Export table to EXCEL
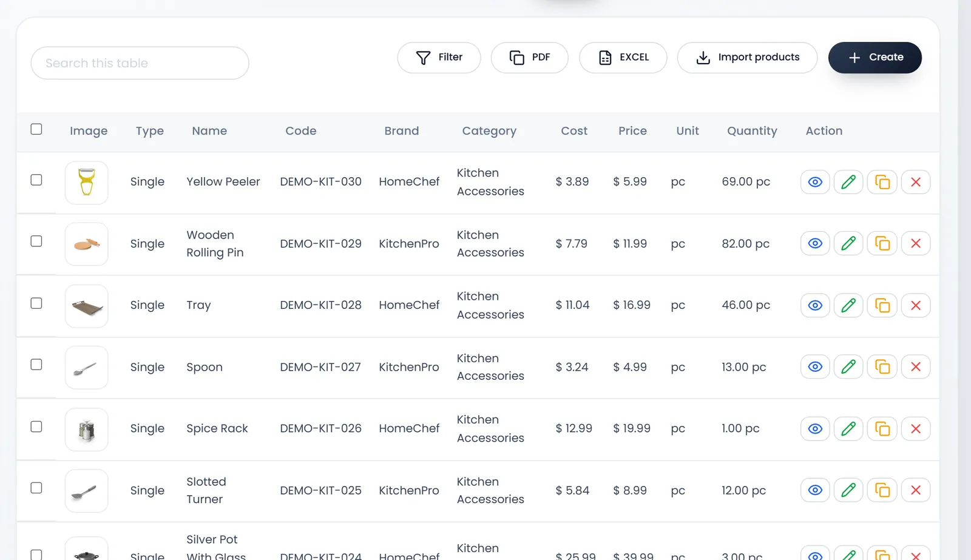The width and height of the screenshot is (971, 560). point(623,58)
